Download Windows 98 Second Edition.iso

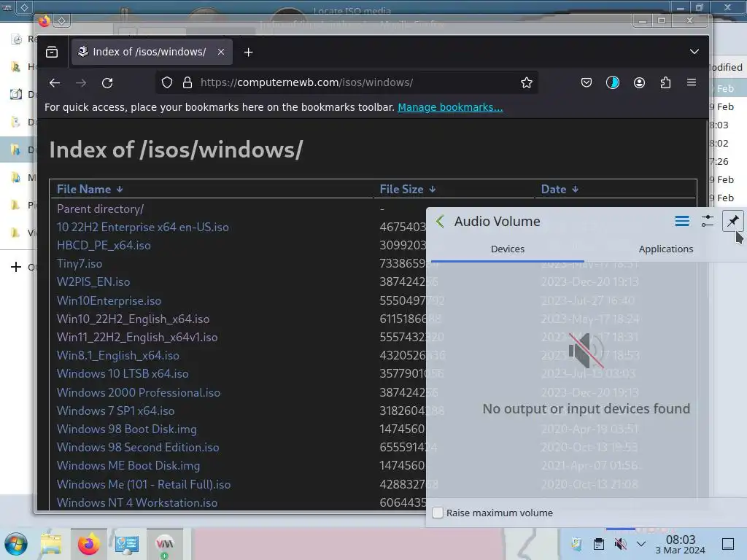coord(138,448)
